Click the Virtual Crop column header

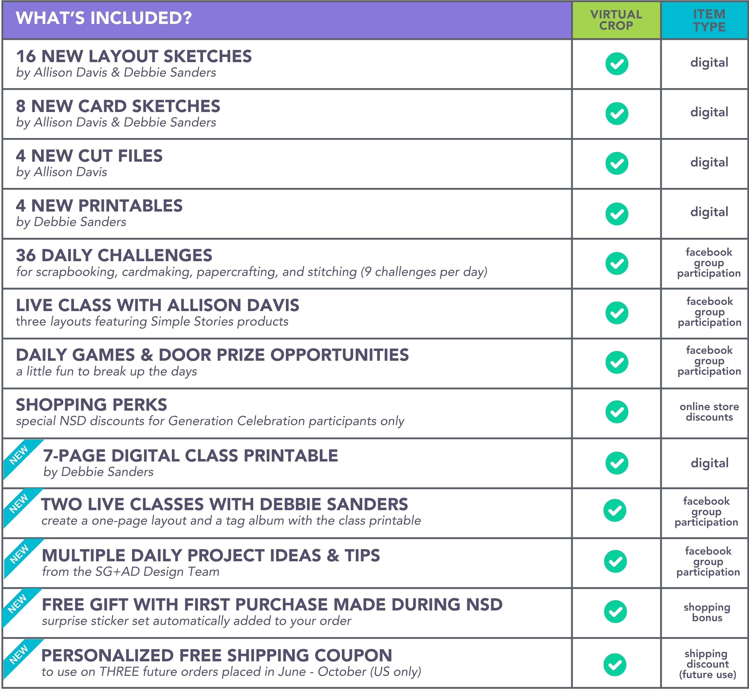click(x=616, y=20)
